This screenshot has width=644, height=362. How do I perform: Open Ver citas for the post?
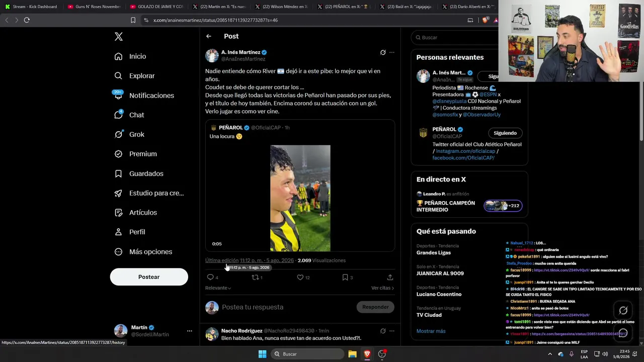pos(383,288)
